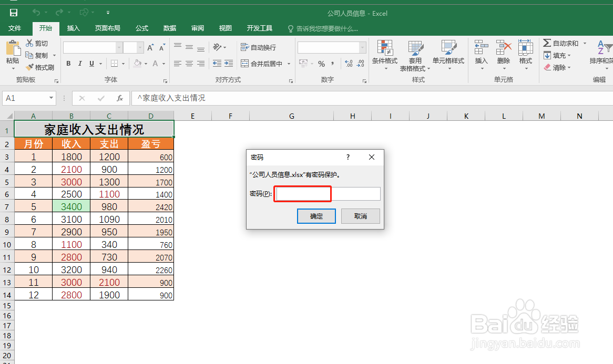
Task: Switch to the 插入 ribbon tab
Action: point(73,28)
